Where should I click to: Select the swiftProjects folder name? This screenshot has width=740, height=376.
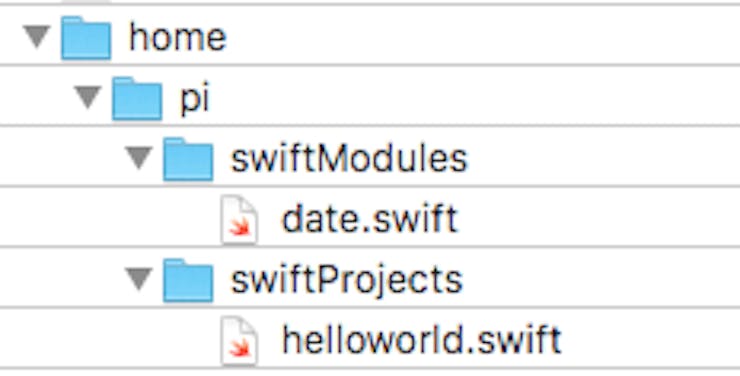click(347, 281)
